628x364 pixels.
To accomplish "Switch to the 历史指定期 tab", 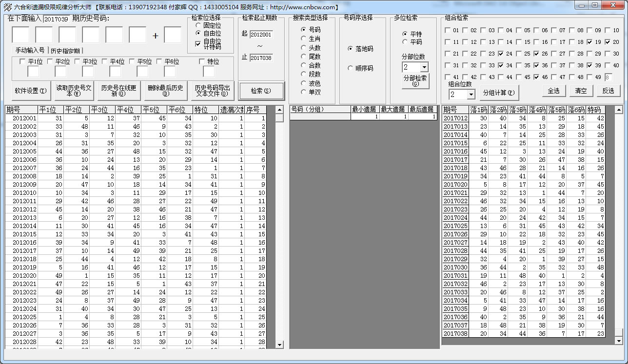I will coord(66,51).
